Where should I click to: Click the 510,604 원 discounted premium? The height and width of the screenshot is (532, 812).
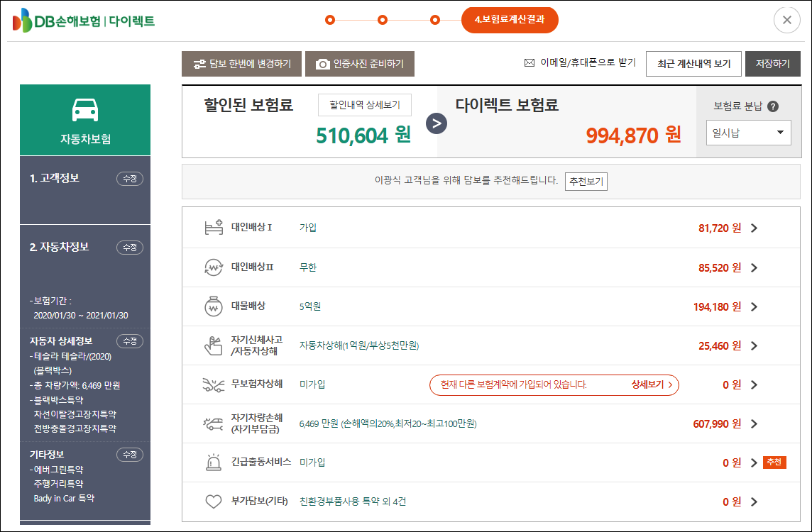point(363,135)
